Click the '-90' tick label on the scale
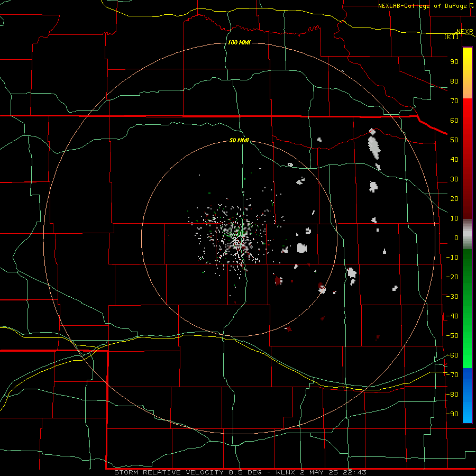Screen dimensions: 476x476 (452, 414)
